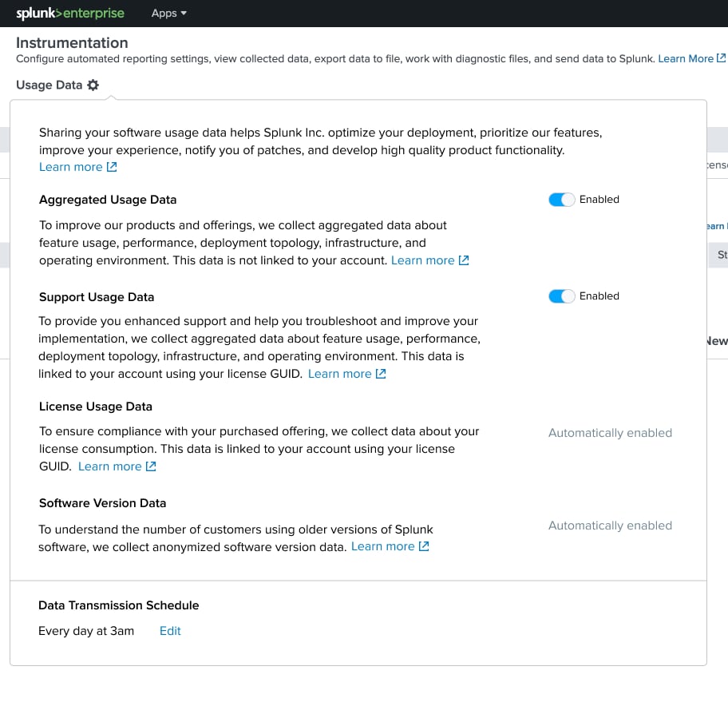
Task: Open Learn more for License Usage Data
Action: (109, 466)
